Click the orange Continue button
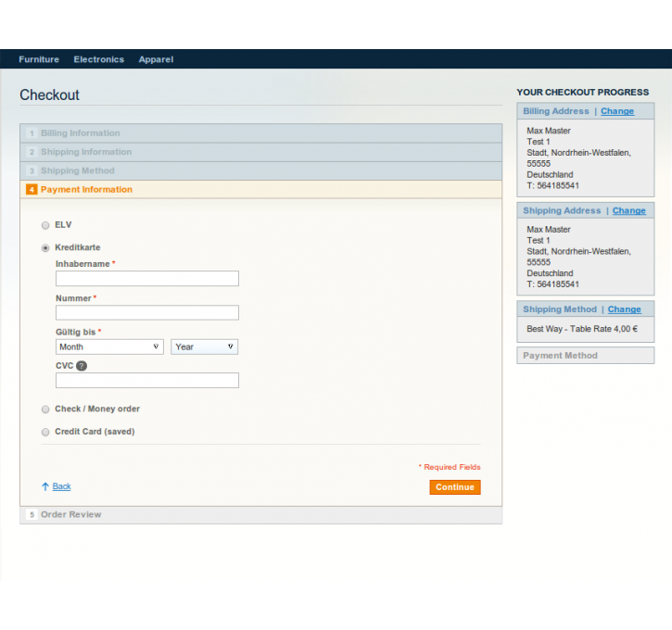Screen dimensions: 672x630 click(x=455, y=487)
